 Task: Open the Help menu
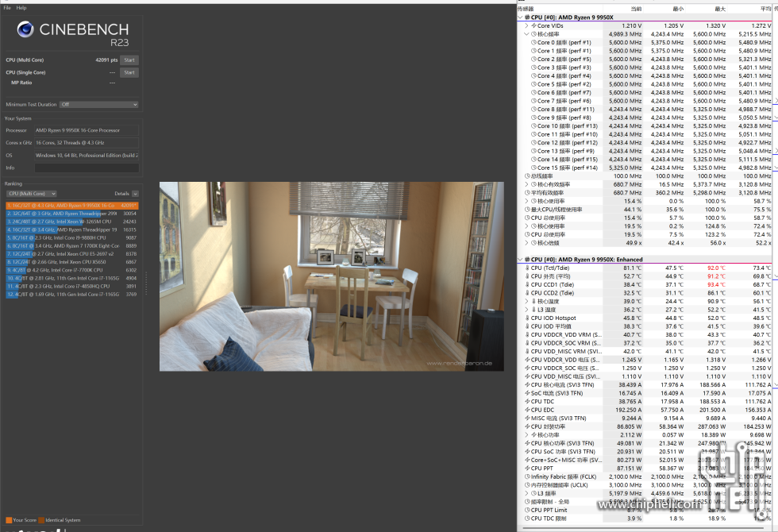pyautogui.click(x=21, y=8)
